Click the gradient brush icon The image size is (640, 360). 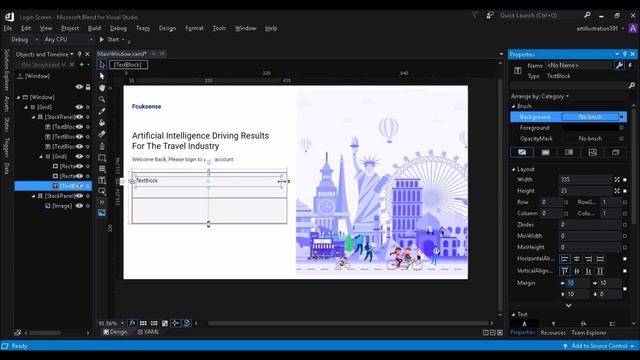tap(569, 152)
